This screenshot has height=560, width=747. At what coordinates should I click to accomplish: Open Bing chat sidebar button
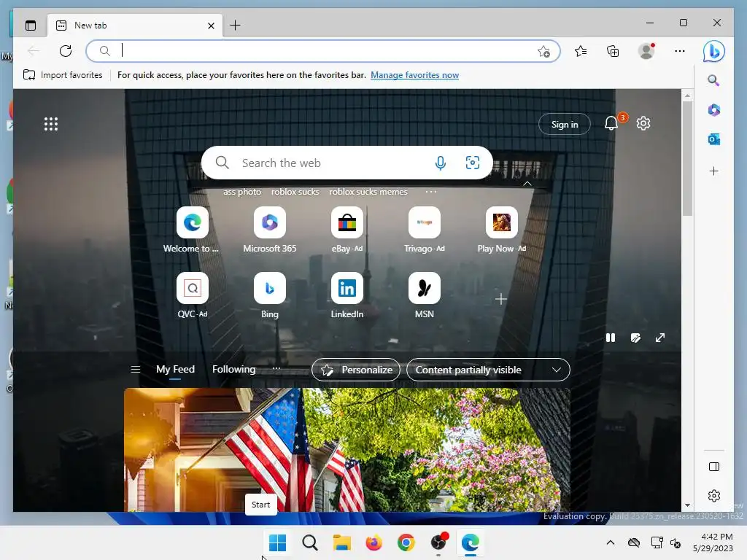coord(713,51)
